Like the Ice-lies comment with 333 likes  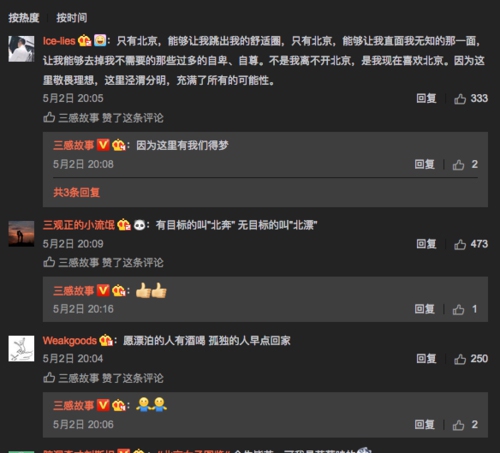point(460,99)
